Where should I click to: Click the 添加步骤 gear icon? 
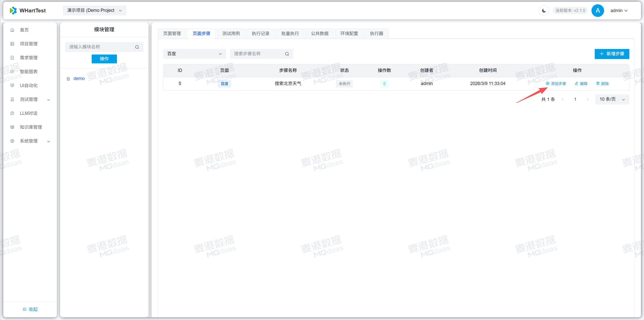tap(548, 84)
